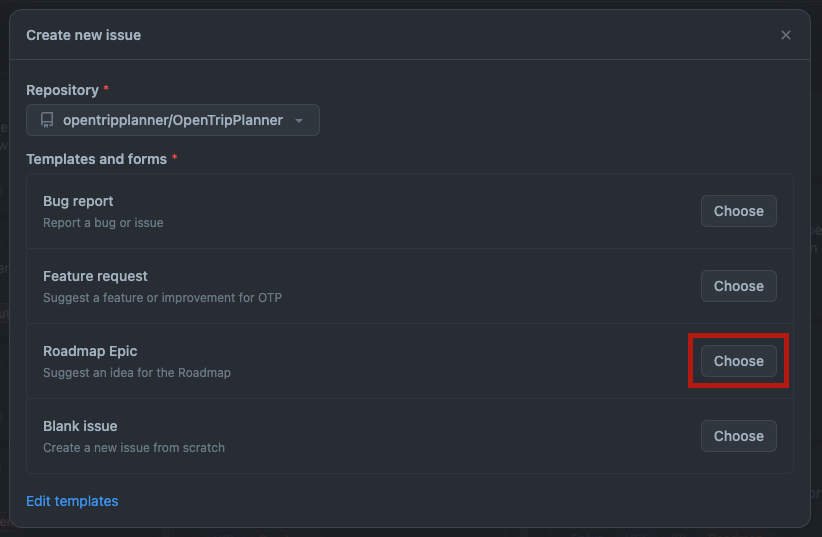822x537 pixels.
Task: Click "Suggest an idea for the Roadmap" text
Action: 137,373
